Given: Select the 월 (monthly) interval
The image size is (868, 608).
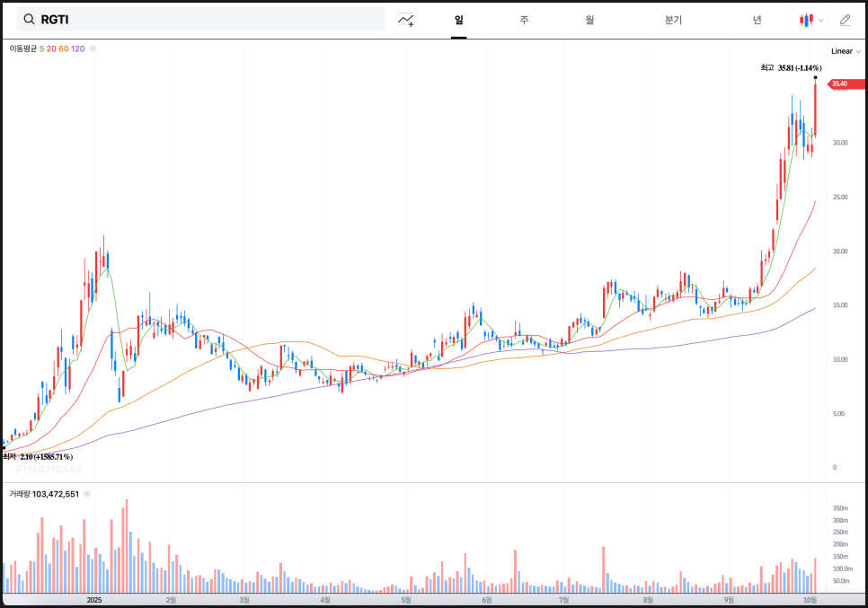Looking at the screenshot, I should (589, 20).
